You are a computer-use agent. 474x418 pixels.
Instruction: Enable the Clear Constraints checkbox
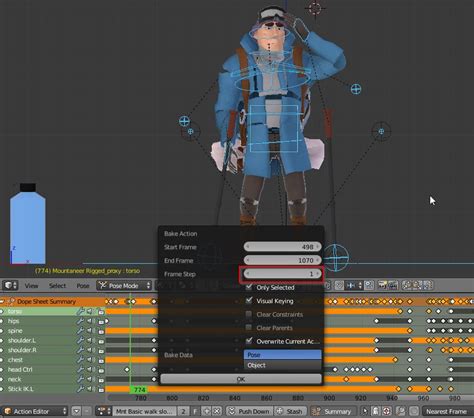click(249, 314)
